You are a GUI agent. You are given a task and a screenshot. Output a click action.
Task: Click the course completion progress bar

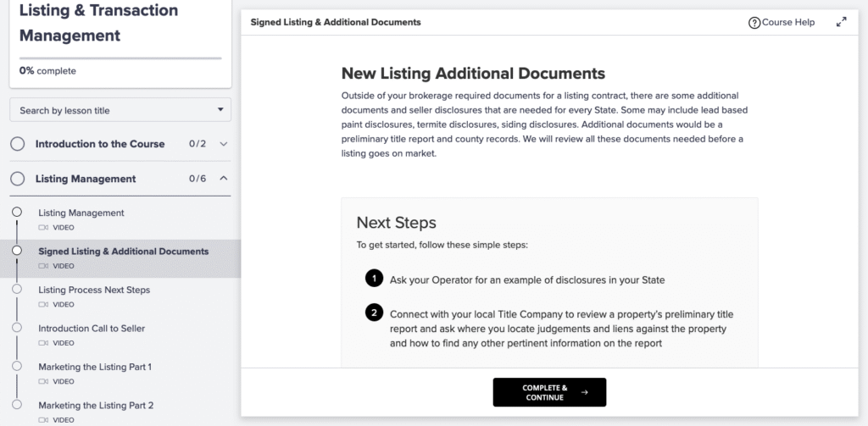coord(120,58)
